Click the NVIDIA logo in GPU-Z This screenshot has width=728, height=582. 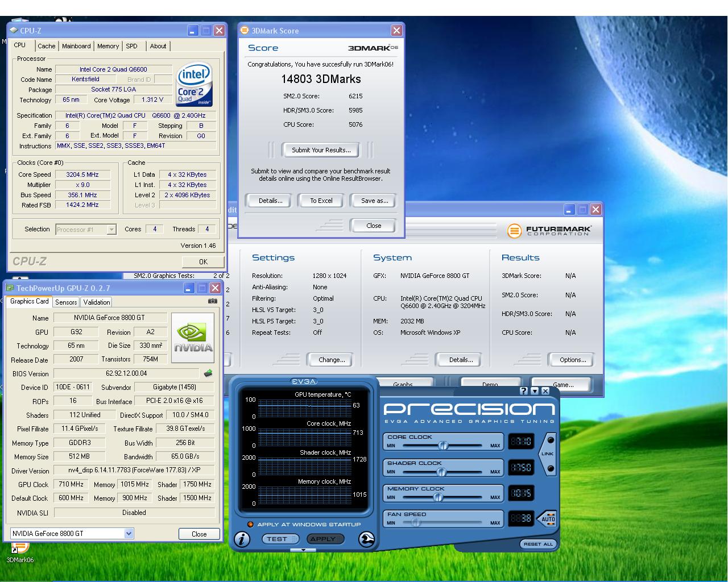(193, 338)
